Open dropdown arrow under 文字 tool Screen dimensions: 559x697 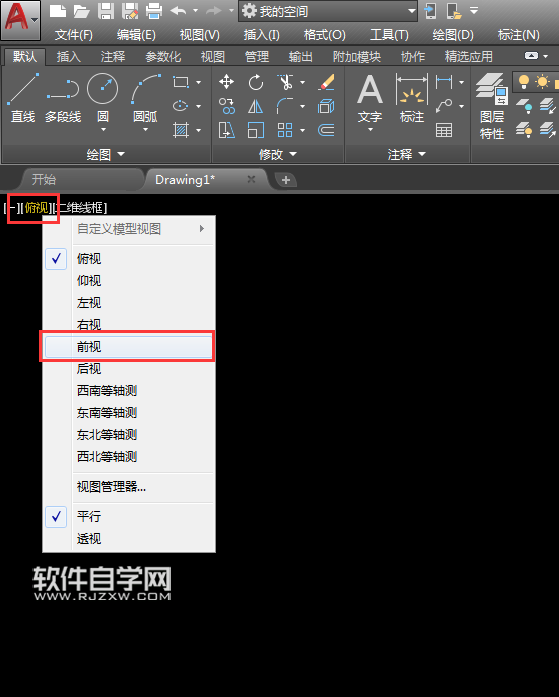coord(370,130)
